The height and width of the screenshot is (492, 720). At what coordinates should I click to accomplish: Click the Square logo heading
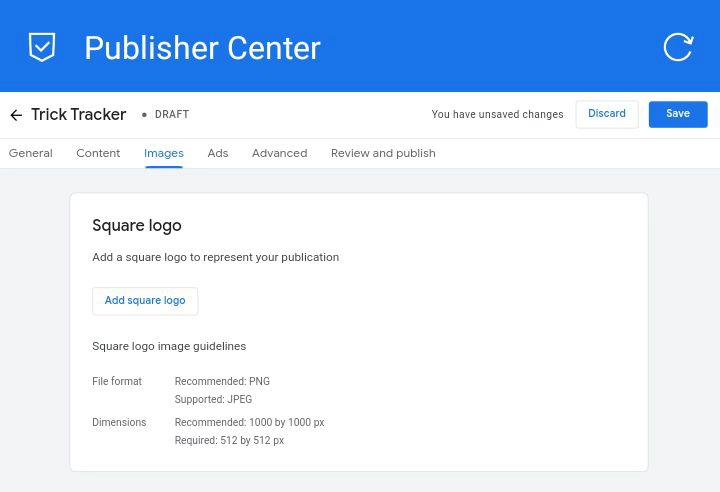[137, 225]
